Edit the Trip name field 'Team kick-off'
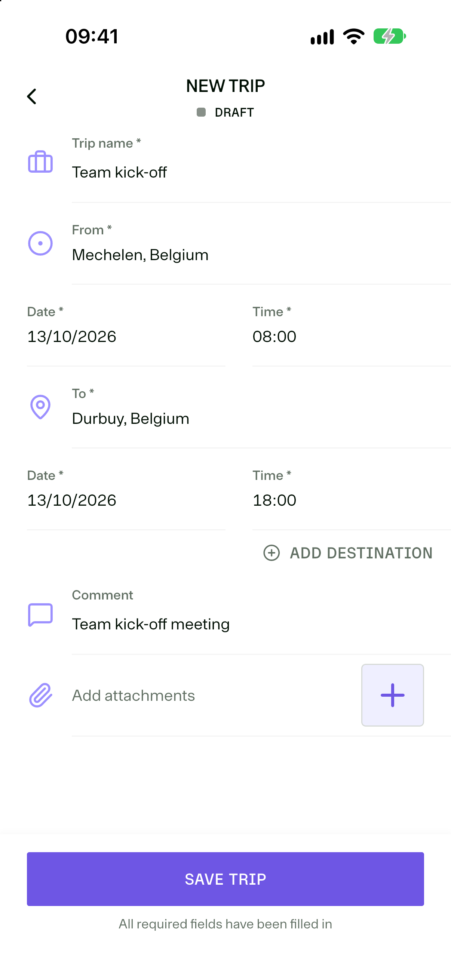451x980 pixels. [261, 167]
